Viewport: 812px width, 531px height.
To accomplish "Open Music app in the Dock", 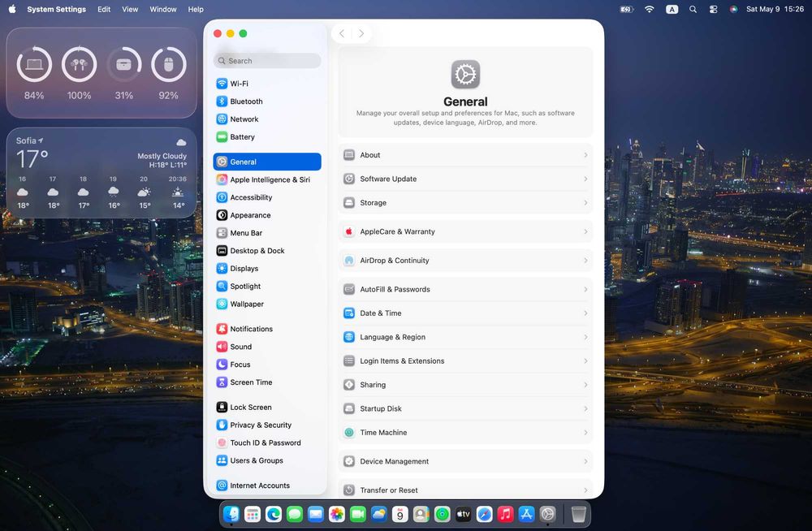I will [505, 514].
